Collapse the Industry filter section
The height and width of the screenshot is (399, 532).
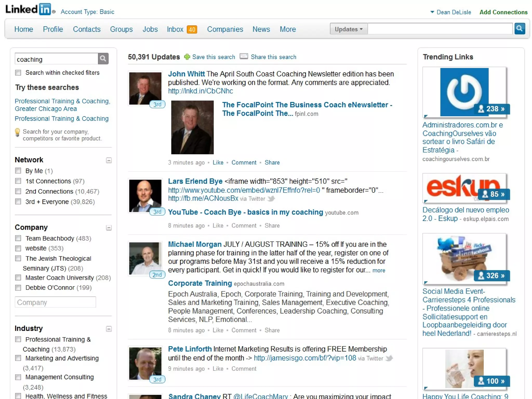coord(109,329)
